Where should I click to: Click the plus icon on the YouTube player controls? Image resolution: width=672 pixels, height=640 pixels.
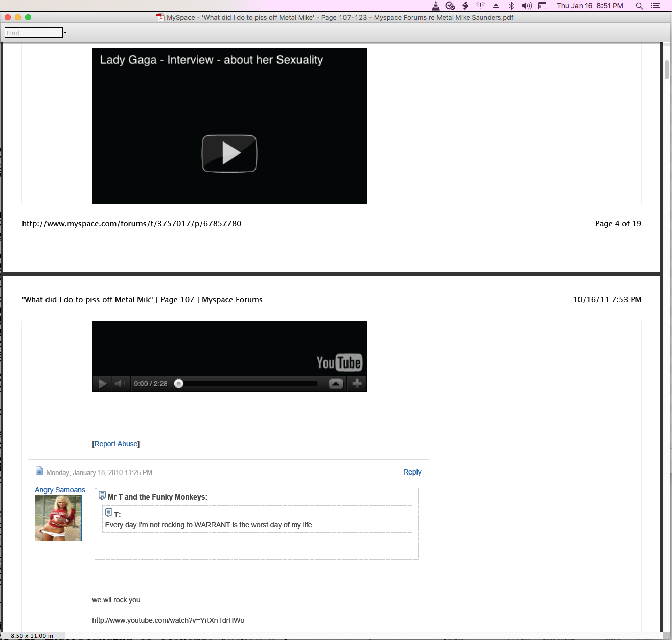pos(357,383)
